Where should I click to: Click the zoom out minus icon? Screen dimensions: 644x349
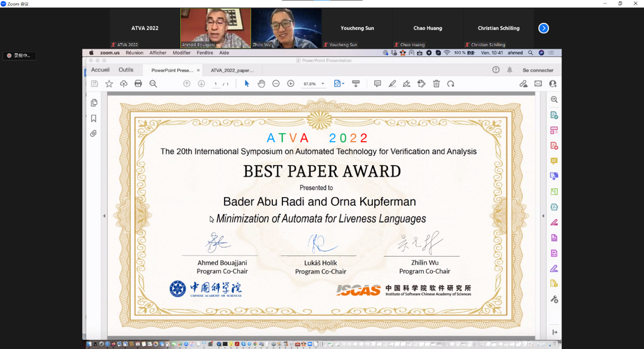click(275, 84)
